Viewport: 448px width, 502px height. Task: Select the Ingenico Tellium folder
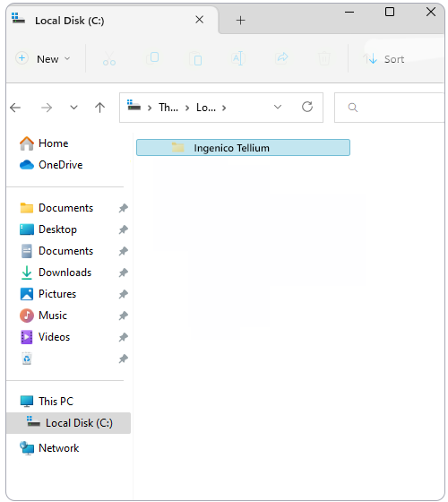(243, 148)
